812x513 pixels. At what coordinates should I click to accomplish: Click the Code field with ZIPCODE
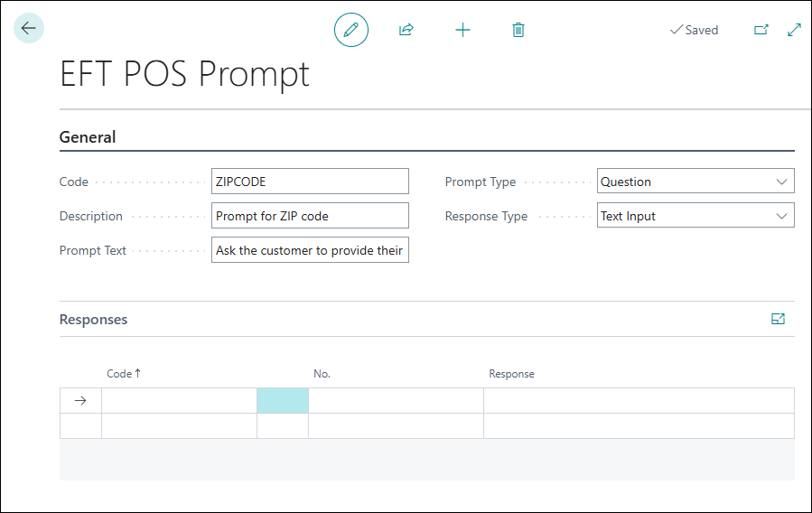pos(310,182)
